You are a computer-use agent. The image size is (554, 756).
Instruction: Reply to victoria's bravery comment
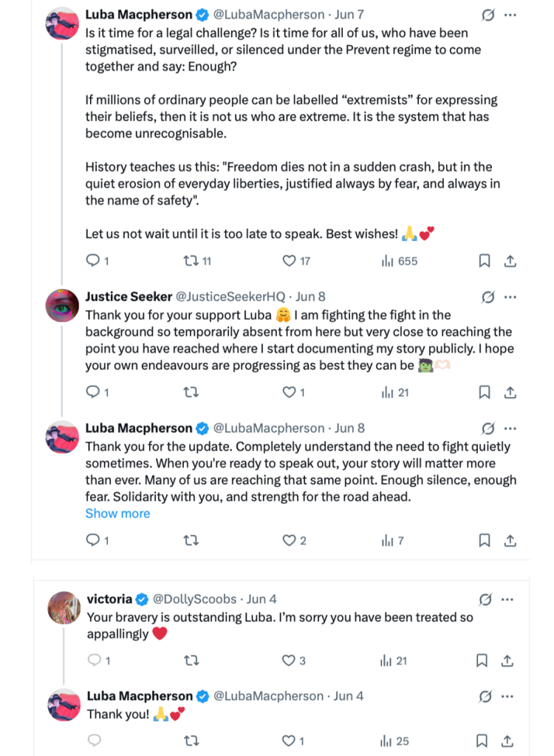click(94, 661)
